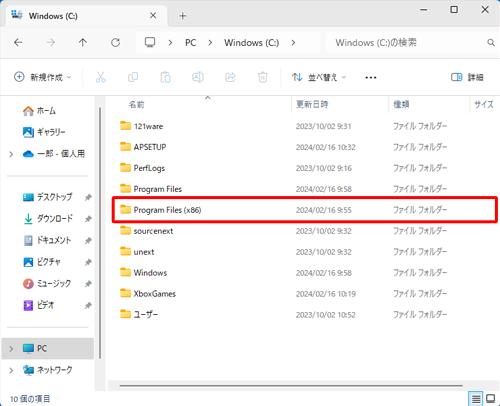Open Videos (ビデオ) quick access
Image resolution: width=500 pixels, height=406 pixels.
coord(39,305)
